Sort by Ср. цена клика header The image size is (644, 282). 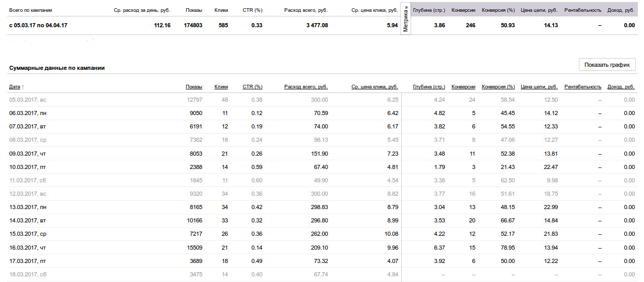coord(375,87)
